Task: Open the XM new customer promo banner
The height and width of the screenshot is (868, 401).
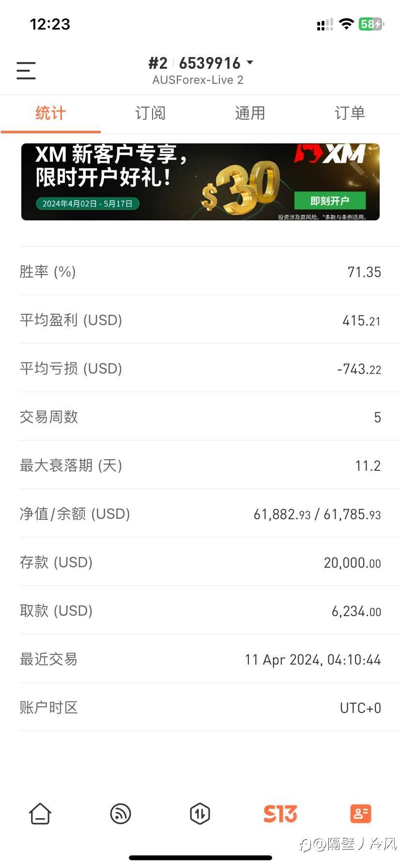Action: (145, 182)
